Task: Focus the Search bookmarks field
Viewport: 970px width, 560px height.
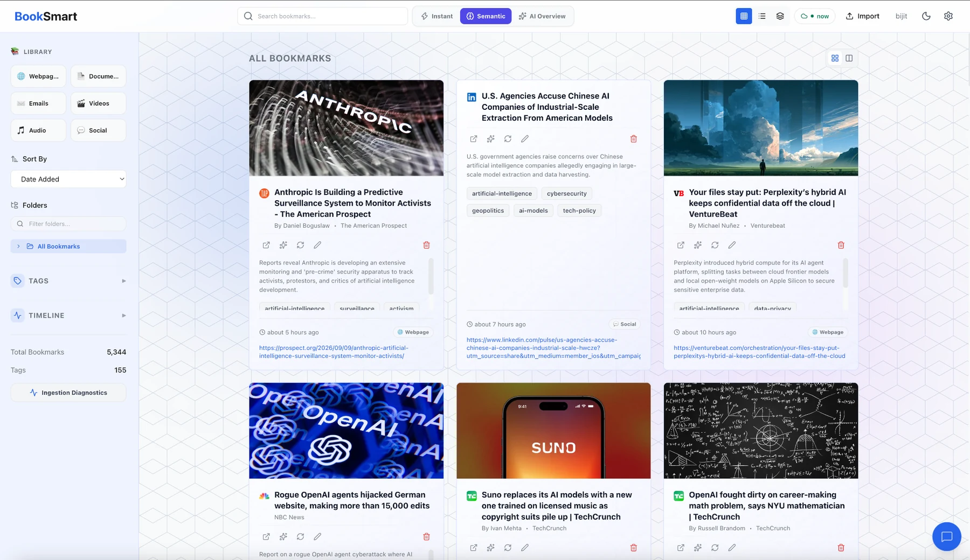Action: [323, 16]
